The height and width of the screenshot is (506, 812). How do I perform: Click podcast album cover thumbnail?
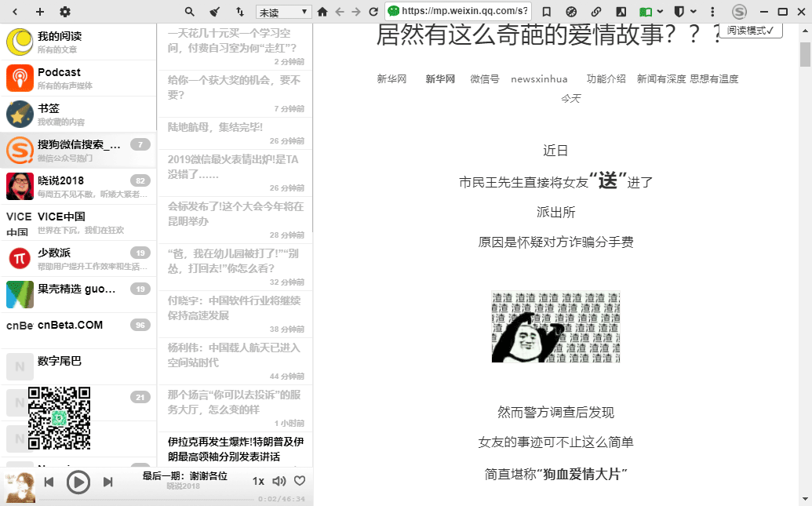[19, 487]
